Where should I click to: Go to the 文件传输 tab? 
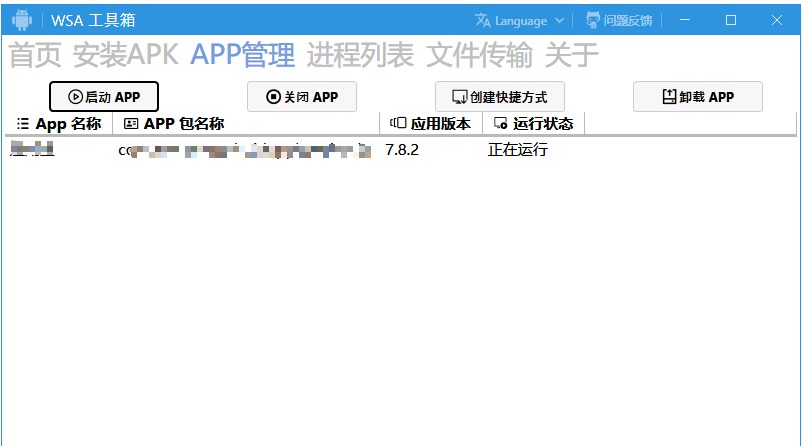[x=479, y=55]
